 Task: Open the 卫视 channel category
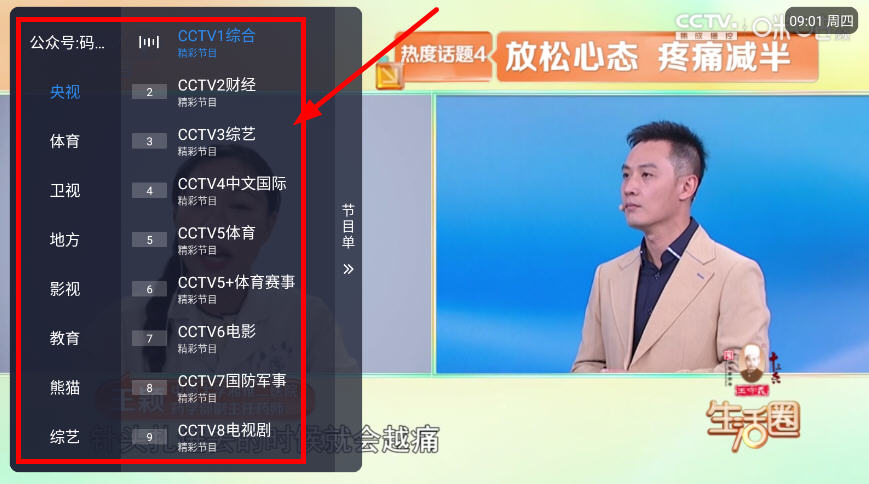pos(65,190)
